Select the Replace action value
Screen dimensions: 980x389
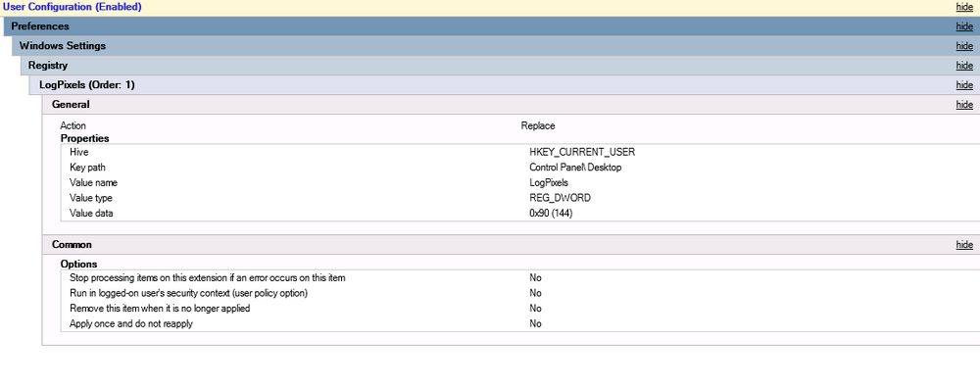(537, 125)
